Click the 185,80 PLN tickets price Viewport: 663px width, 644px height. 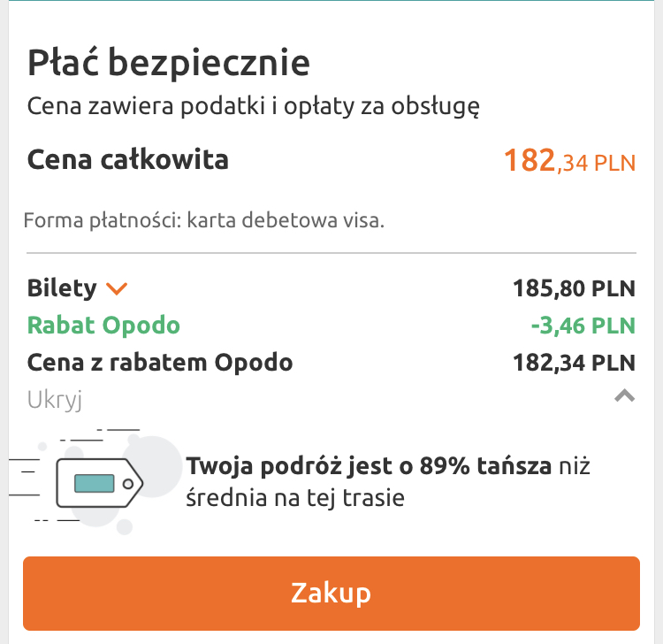tap(575, 288)
